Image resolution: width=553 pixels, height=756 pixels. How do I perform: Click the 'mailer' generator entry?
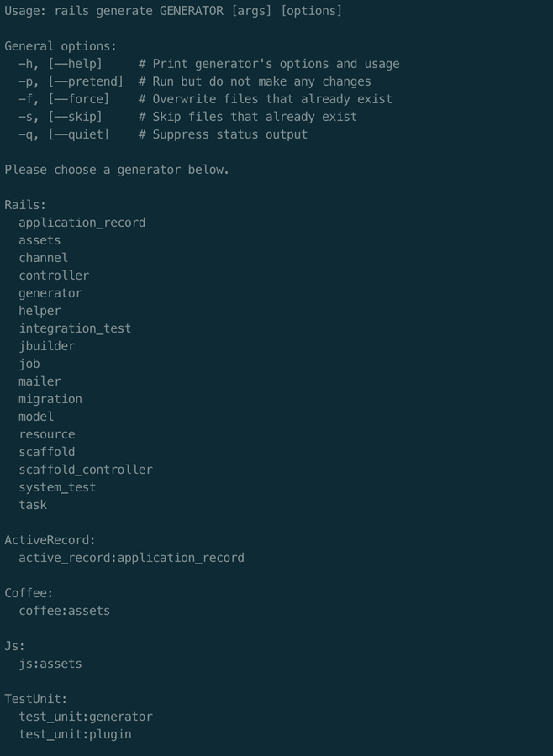point(39,381)
